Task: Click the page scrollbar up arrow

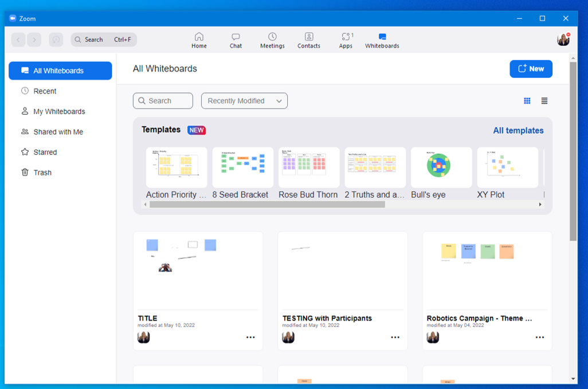Action: (573, 58)
